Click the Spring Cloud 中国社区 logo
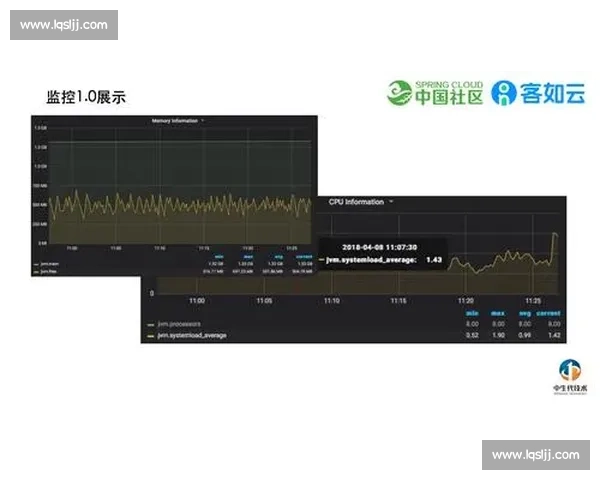 click(435, 93)
